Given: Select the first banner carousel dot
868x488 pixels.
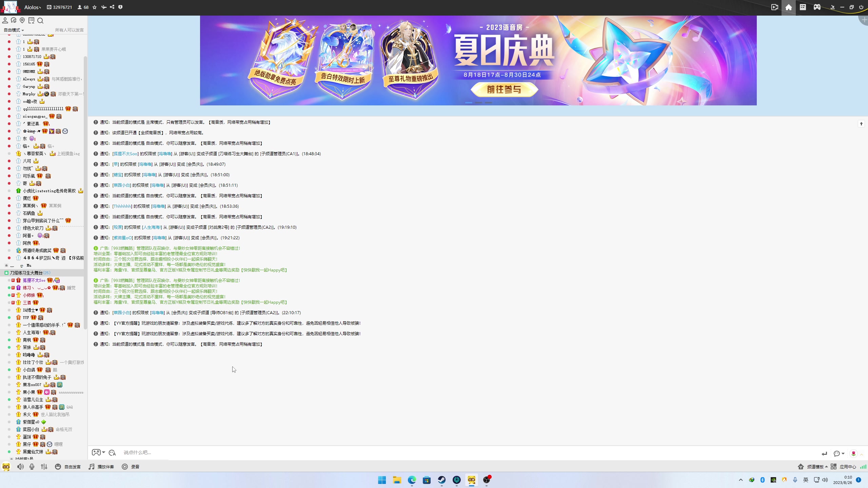Looking at the screenshot, I should (x=469, y=102).
